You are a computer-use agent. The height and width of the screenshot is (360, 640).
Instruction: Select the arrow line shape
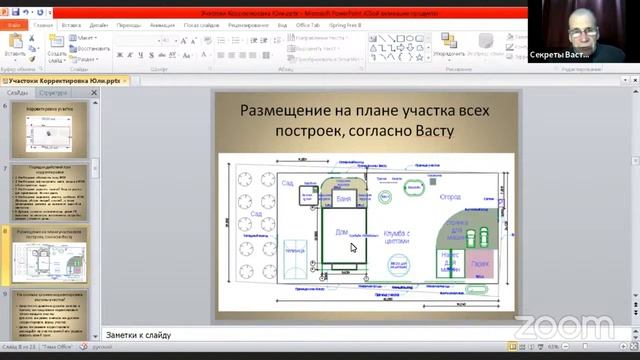(391, 38)
